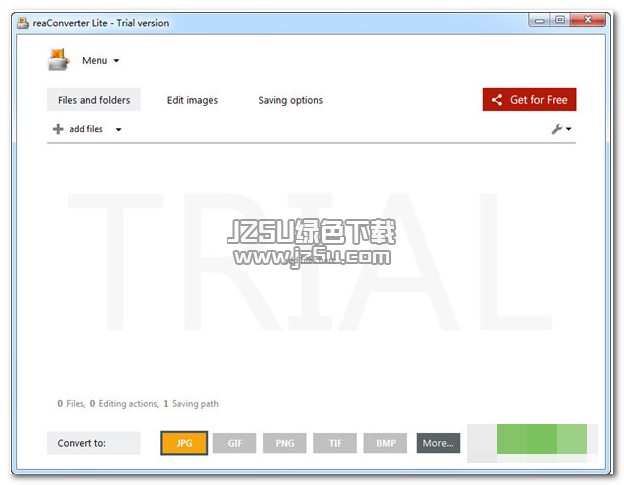Click the green start button at bottom right

point(542,439)
